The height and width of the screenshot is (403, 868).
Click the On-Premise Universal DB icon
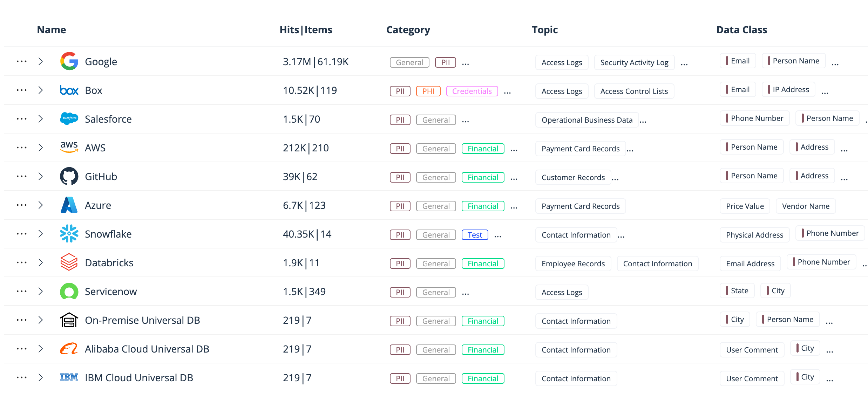coord(69,320)
